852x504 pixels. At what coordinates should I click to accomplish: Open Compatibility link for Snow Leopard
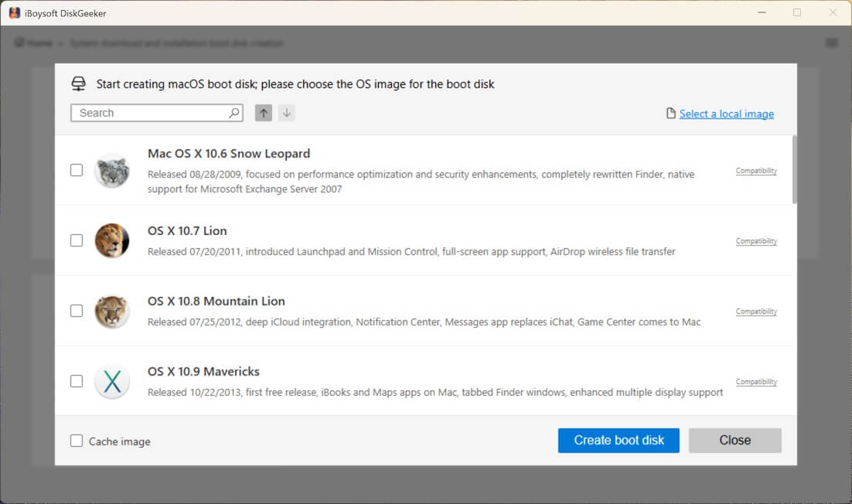[755, 171]
